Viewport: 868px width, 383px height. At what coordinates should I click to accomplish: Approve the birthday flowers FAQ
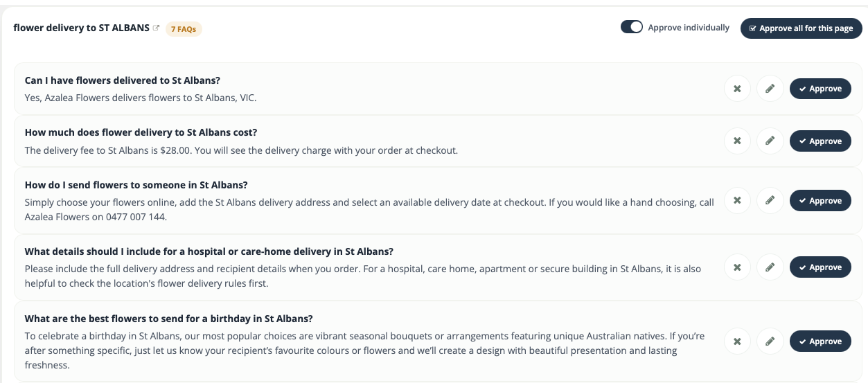point(820,341)
